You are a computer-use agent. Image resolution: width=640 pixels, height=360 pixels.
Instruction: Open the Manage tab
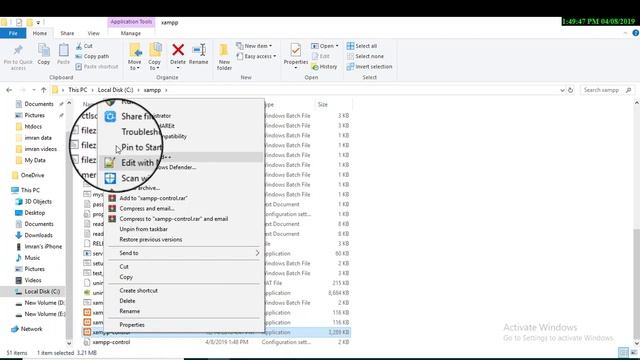[x=131, y=33]
